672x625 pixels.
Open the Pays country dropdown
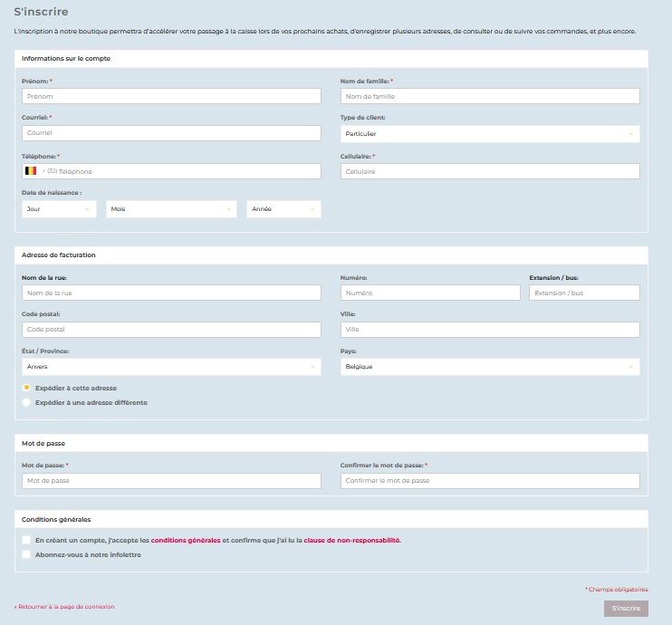pyautogui.click(x=489, y=367)
